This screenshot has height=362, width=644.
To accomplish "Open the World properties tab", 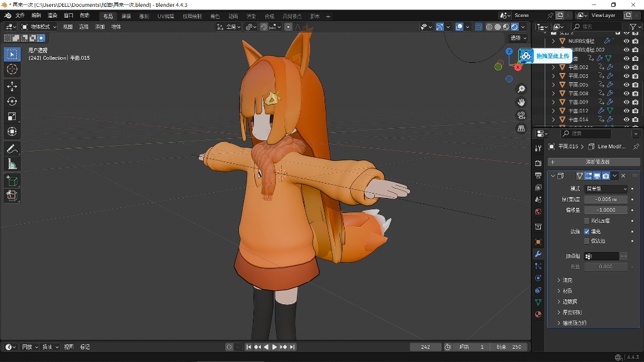I will (x=538, y=212).
